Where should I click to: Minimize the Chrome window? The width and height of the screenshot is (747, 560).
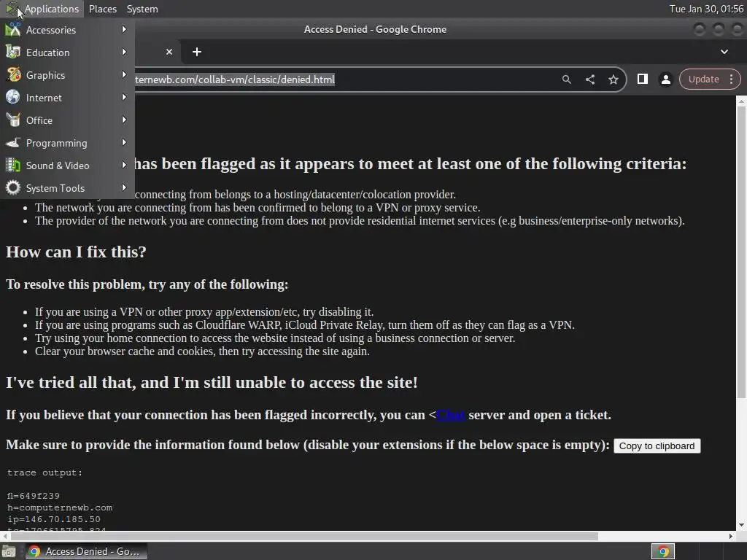pos(700,29)
